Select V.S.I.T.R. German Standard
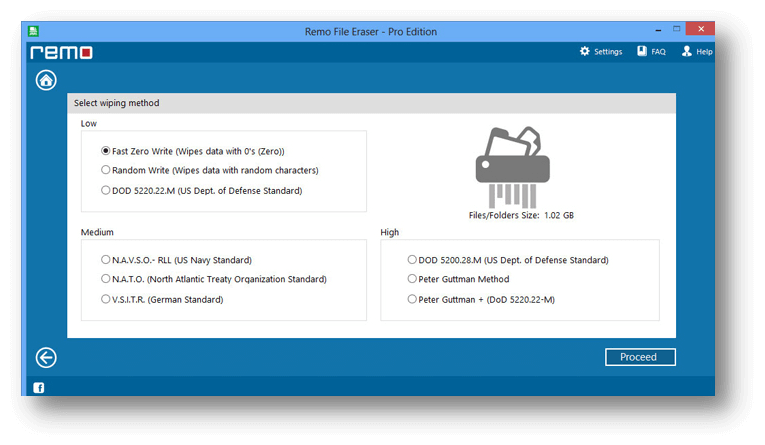Screen dimensions: 765x445 (162, 300)
